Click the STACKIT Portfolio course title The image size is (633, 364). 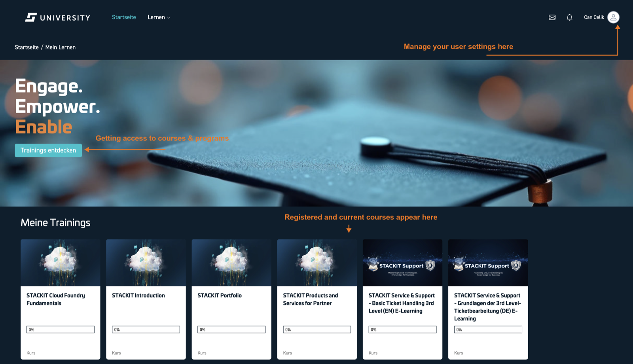pos(220,296)
